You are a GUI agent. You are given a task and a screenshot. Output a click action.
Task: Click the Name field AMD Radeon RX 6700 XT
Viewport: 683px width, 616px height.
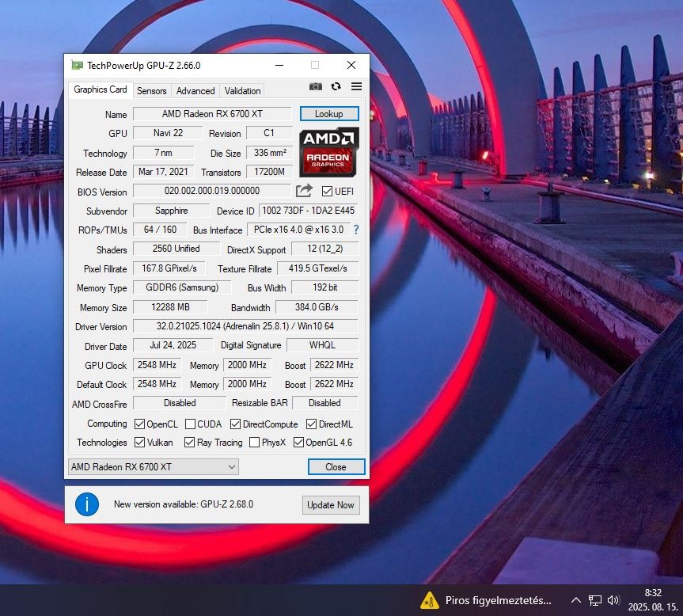pyautogui.click(x=212, y=114)
